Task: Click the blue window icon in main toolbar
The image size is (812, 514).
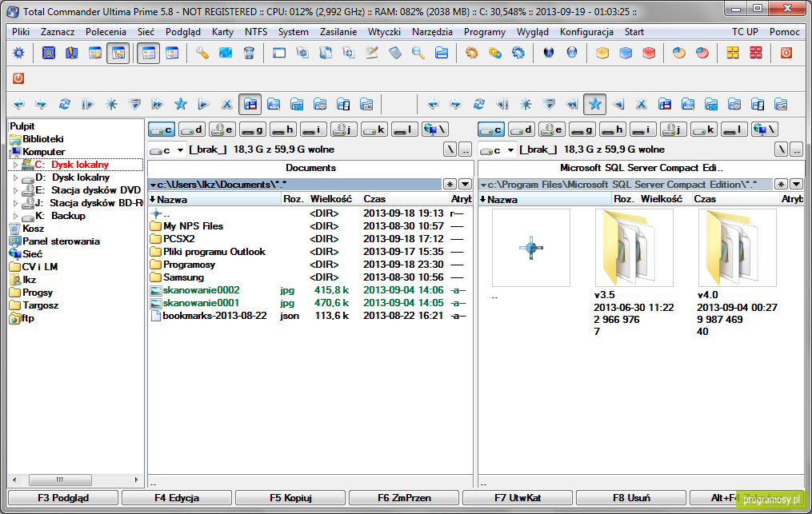Action: (279, 53)
